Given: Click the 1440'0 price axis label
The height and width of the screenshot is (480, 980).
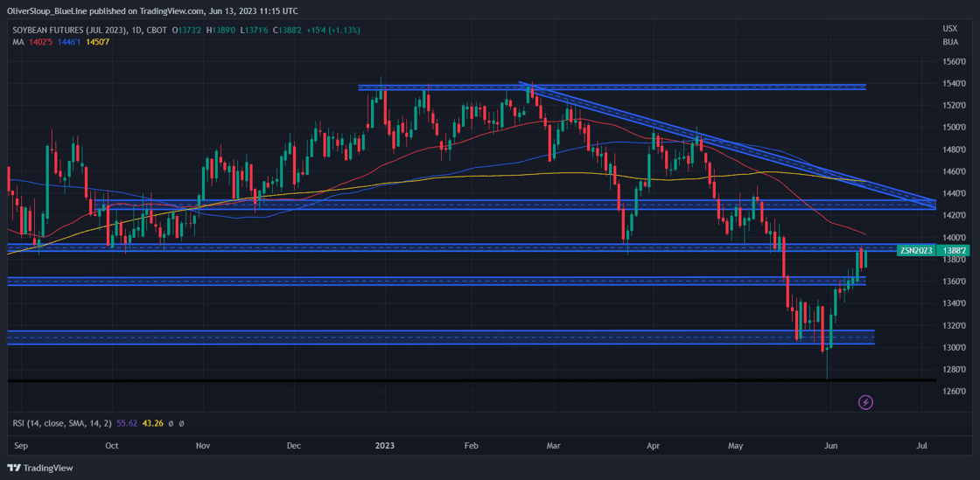Looking at the screenshot, I should tap(955, 193).
